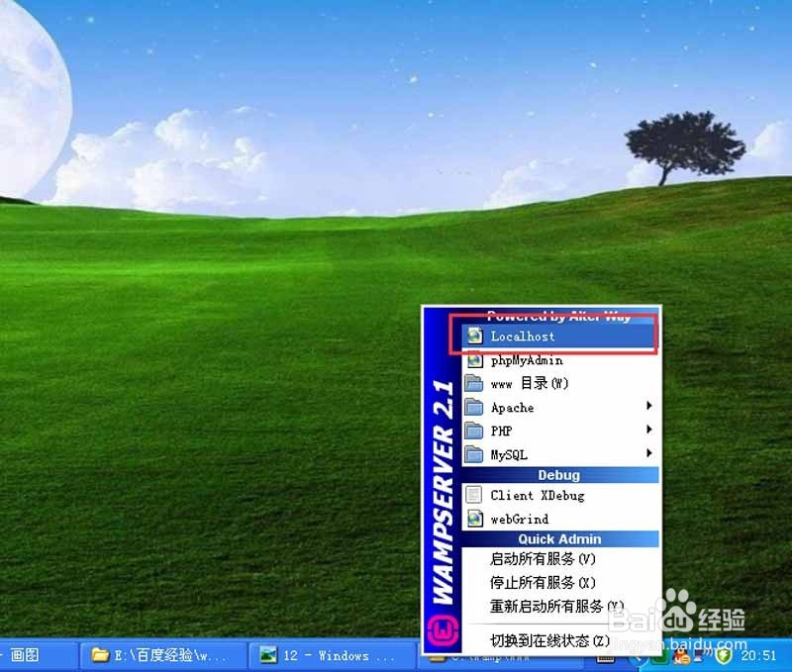Expand the PHP submenu arrow

coord(649,430)
